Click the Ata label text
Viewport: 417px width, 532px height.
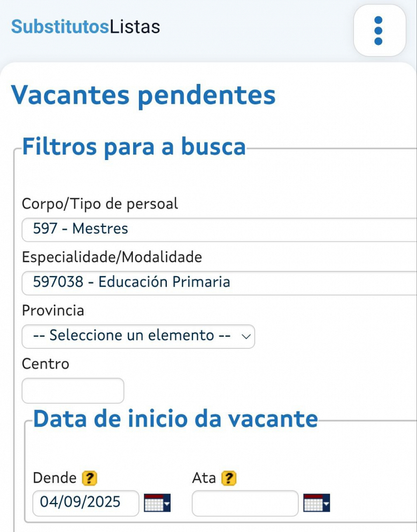204,478
